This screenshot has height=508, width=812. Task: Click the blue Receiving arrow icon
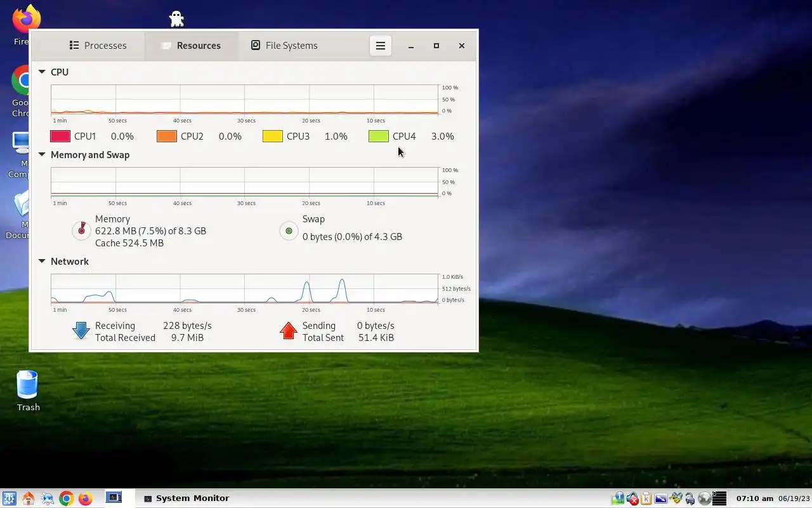(81, 331)
